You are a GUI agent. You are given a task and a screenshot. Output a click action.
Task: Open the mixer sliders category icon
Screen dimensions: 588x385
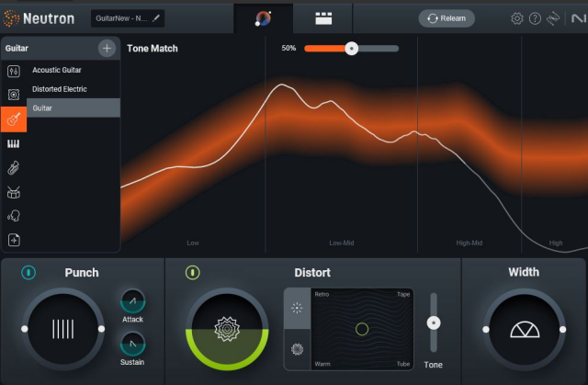[x=14, y=71]
